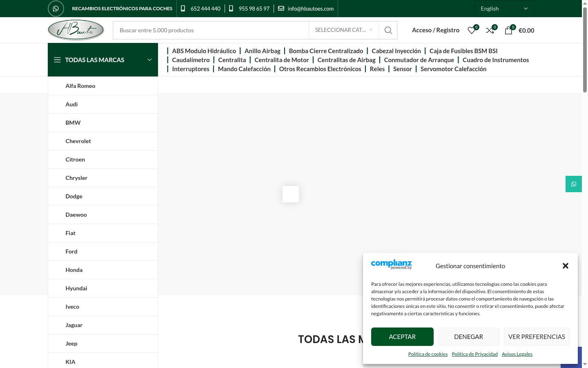
Task: Open Política de cookies link
Action: pos(428,354)
